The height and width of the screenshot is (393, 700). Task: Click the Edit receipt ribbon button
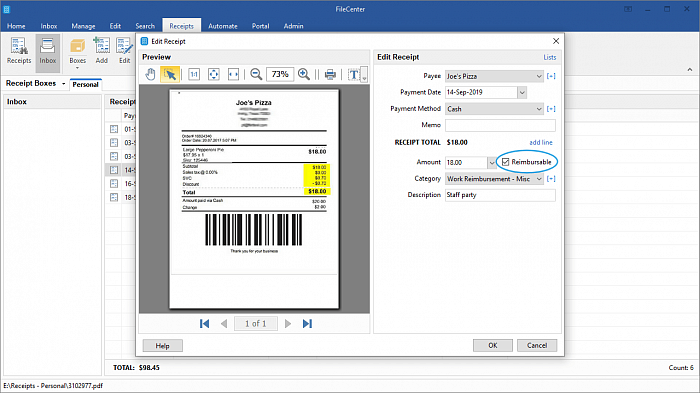tap(124, 51)
